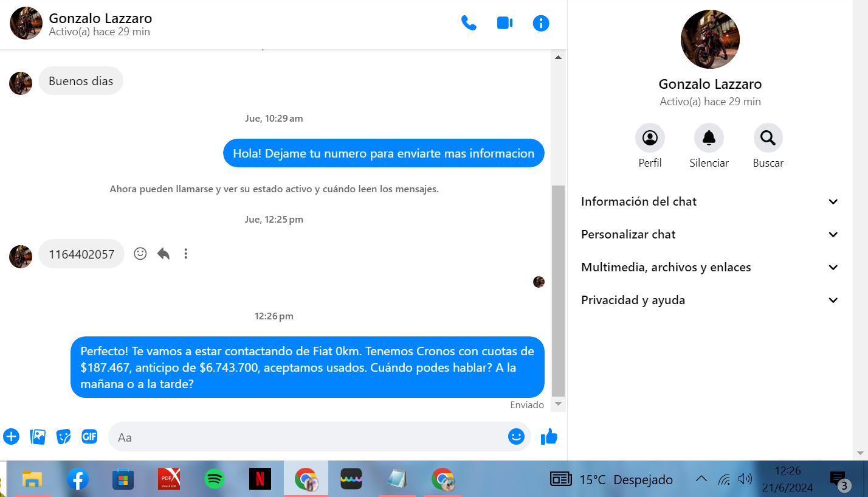Send a thumbs-up like
The height and width of the screenshot is (497, 868).
pyautogui.click(x=549, y=436)
